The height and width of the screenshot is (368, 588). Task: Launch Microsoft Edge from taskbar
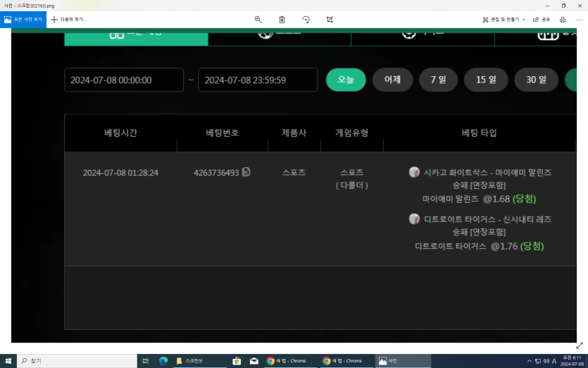(163, 361)
